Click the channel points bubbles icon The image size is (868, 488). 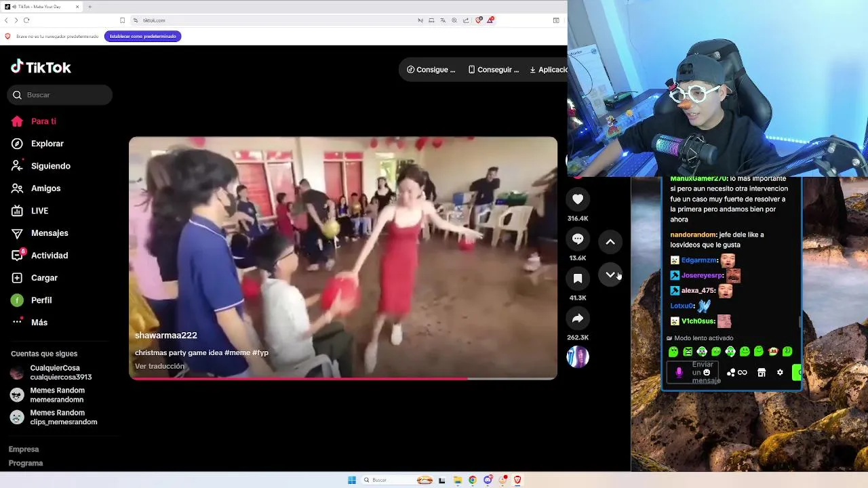tap(730, 373)
